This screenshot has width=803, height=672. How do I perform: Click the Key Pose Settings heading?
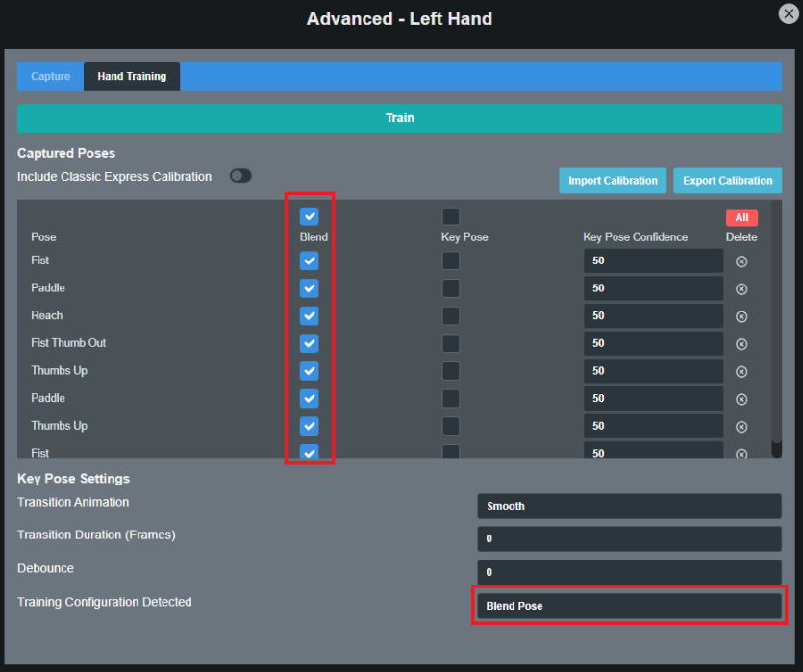(73, 479)
